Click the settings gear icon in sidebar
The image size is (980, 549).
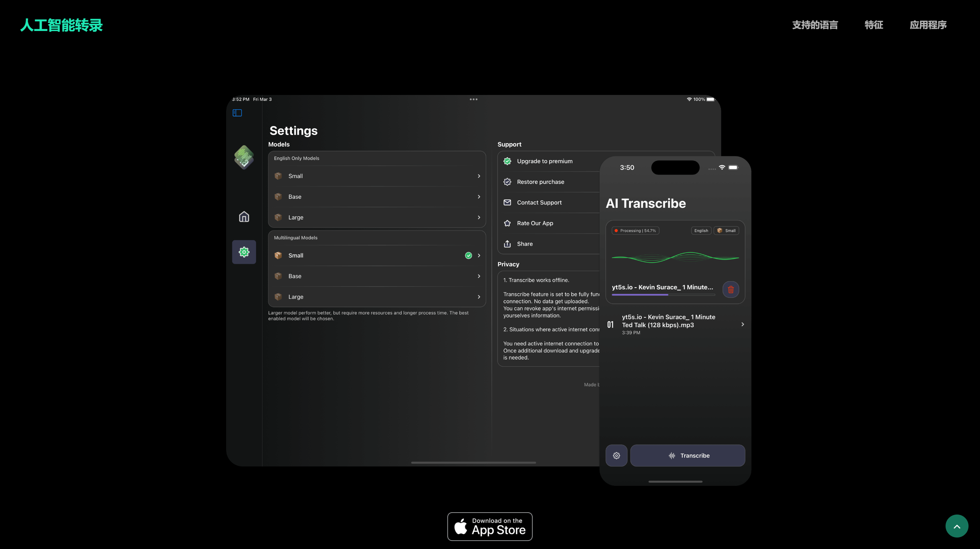[244, 251]
